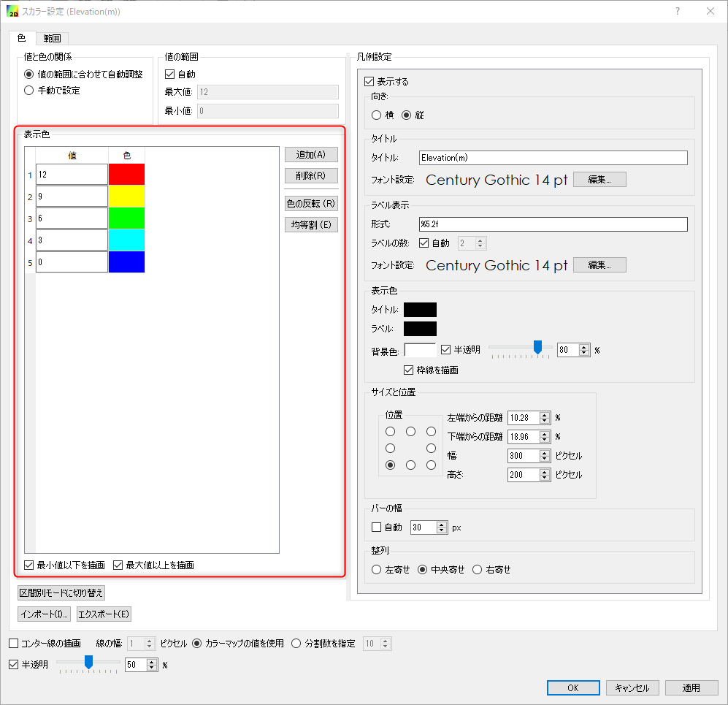Viewport: 728px width, 705px height.
Task: Click 区間別モードに切り替え button
Action: coord(61,593)
